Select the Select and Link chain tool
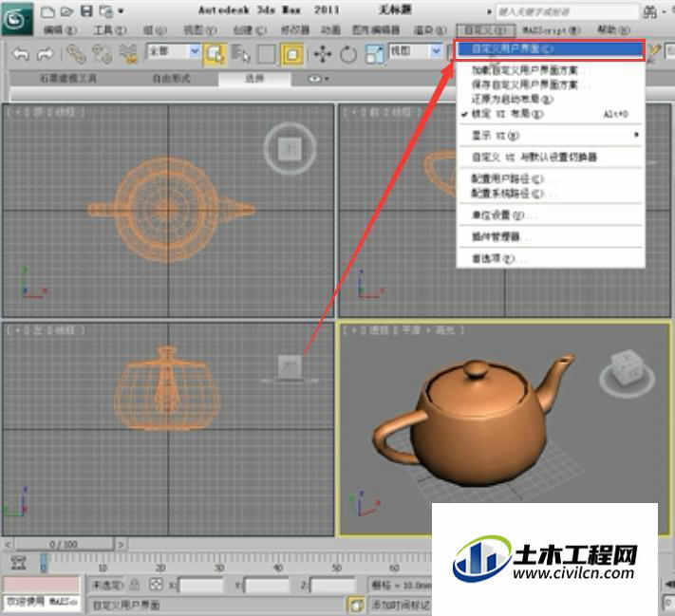 pos(76,54)
